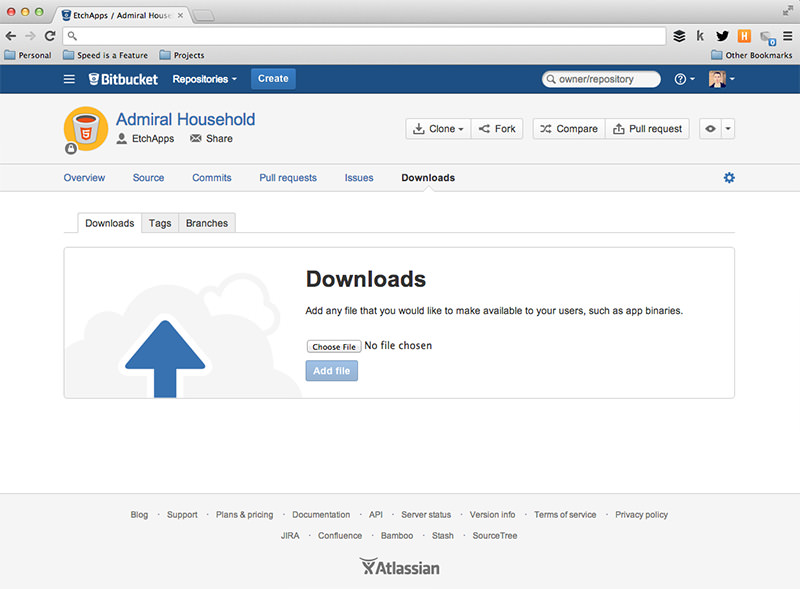
Task: Open repository settings gear icon
Action: pos(729,178)
